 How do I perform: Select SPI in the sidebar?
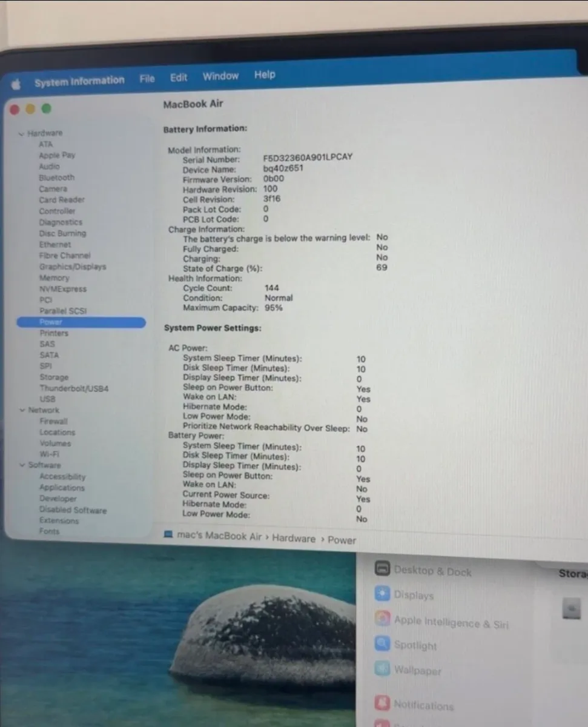pyautogui.click(x=46, y=366)
